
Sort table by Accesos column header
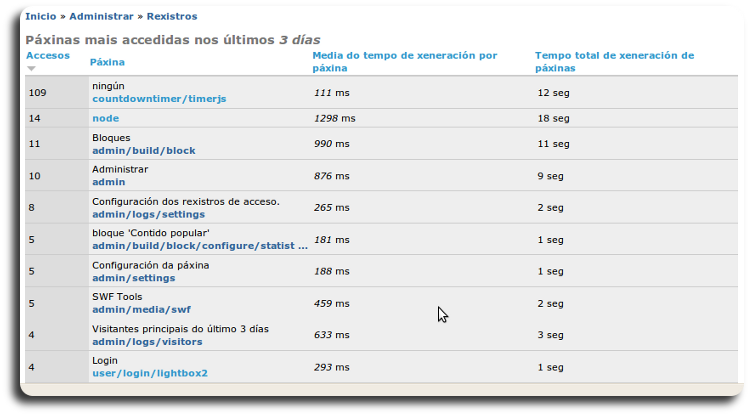pos(48,56)
